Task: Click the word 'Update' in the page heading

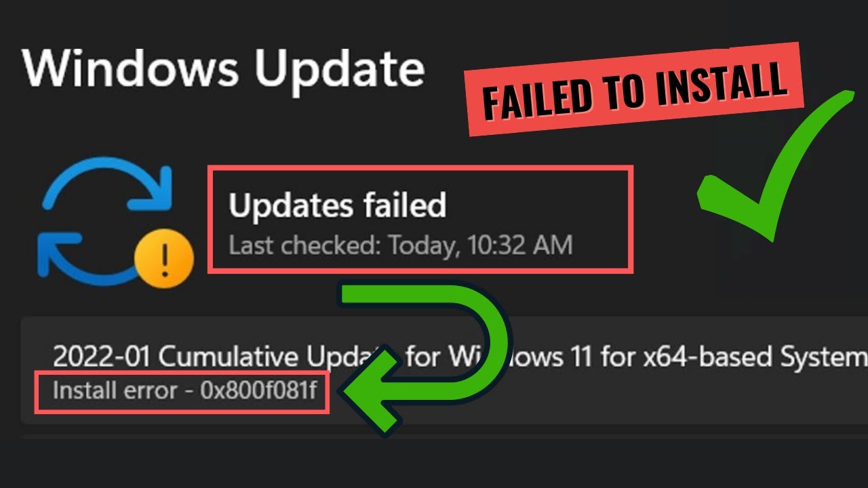Action: (x=340, y=70)
